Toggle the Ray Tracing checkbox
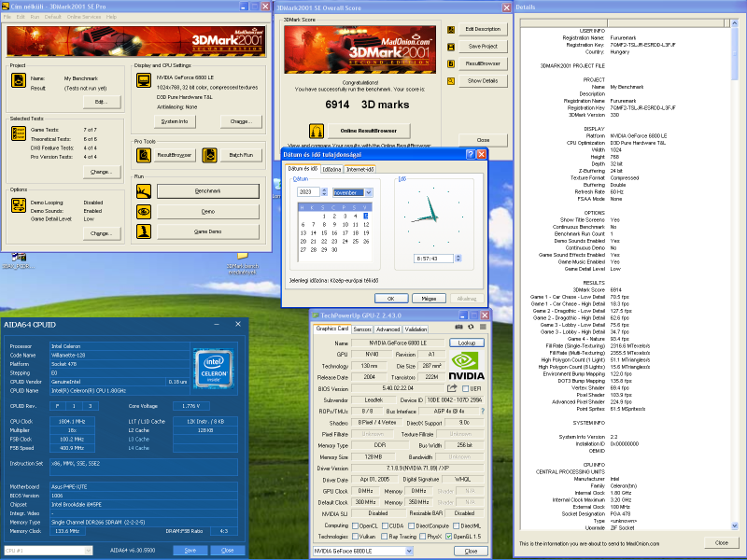The image size is (747, 560). (x=385, y=537)
